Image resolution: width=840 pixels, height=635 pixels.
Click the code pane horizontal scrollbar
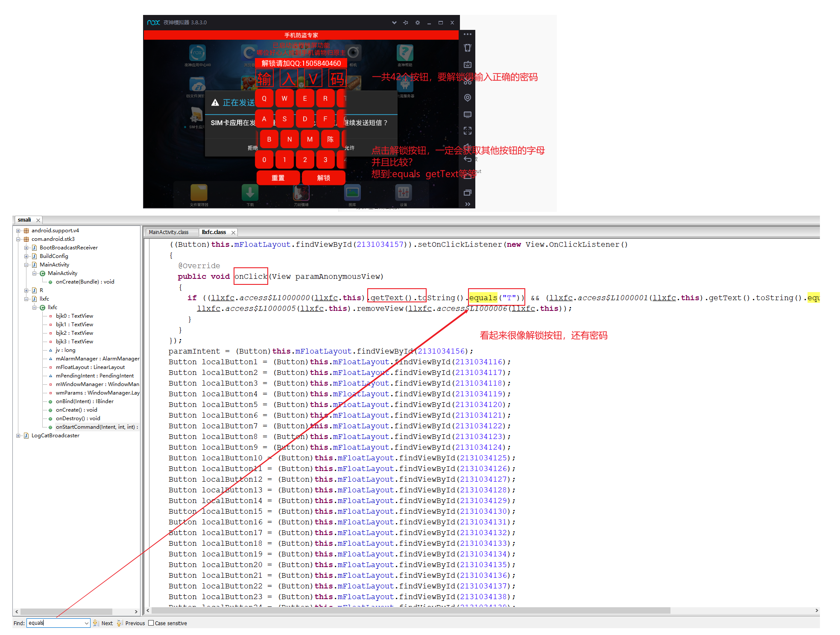point(410,610)
